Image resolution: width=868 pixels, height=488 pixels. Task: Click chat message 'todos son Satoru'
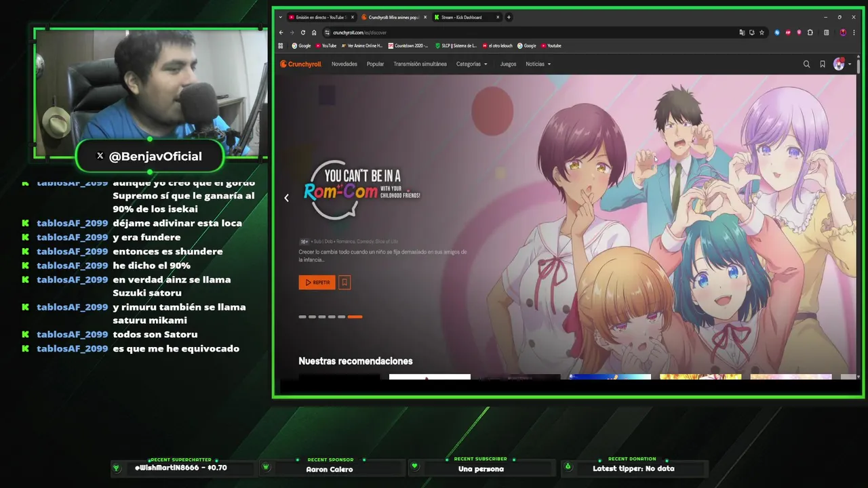155,334
